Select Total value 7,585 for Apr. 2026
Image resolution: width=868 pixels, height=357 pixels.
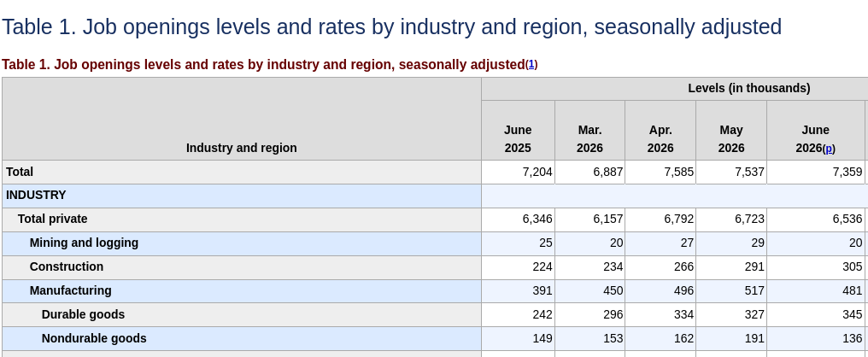pyautogui.click(x=679, y=173)
